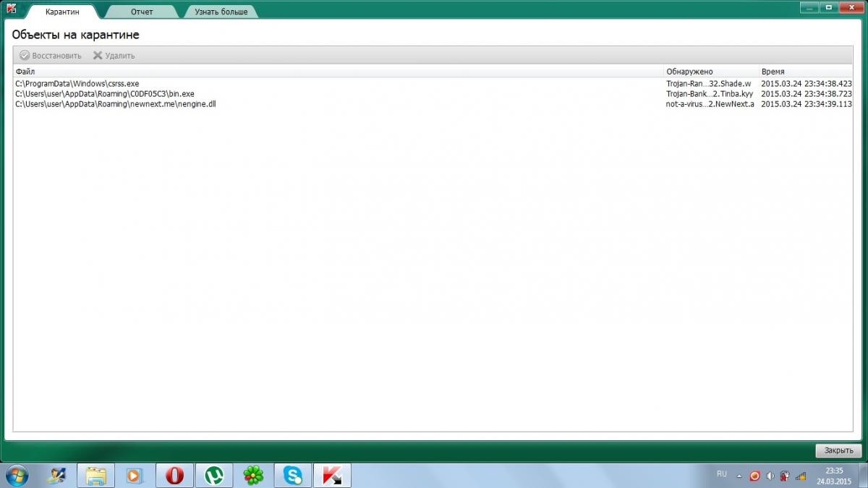Switch to the Карантин tab
The image size is (868, 488).
pos(62,12)
